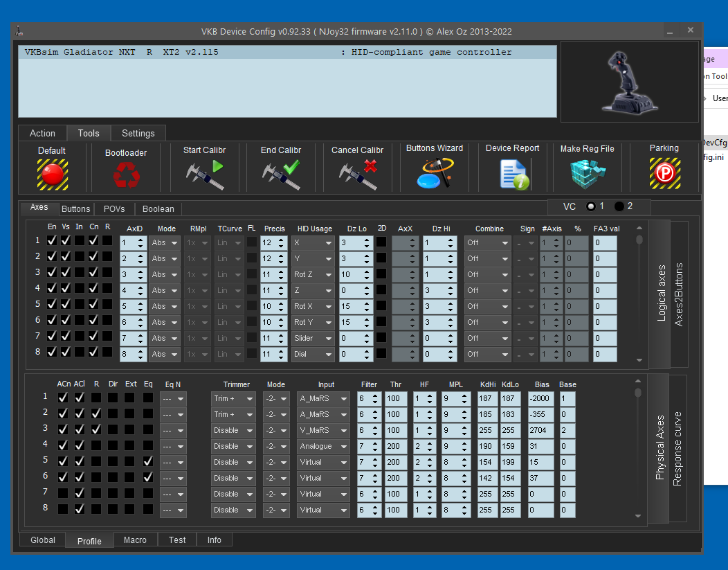Open Input dropdown showing V_MaRS
Image resolution: width=728 pixels, height=570 pixels.
coord(323,430)
